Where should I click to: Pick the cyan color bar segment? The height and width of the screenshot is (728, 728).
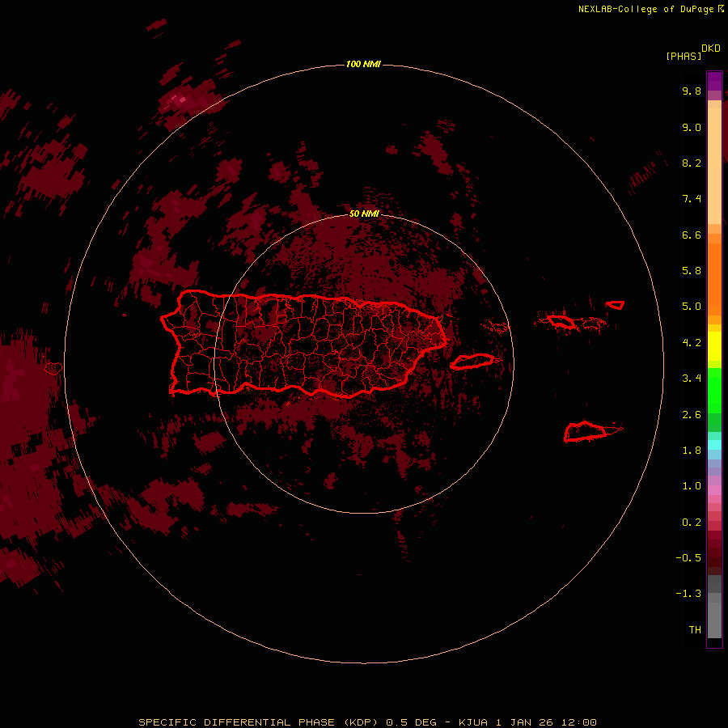coord(714,445)
